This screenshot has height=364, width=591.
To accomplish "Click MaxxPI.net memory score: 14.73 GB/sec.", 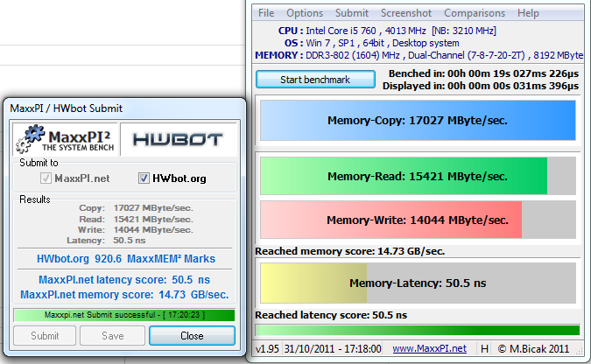I will point(124,294).
